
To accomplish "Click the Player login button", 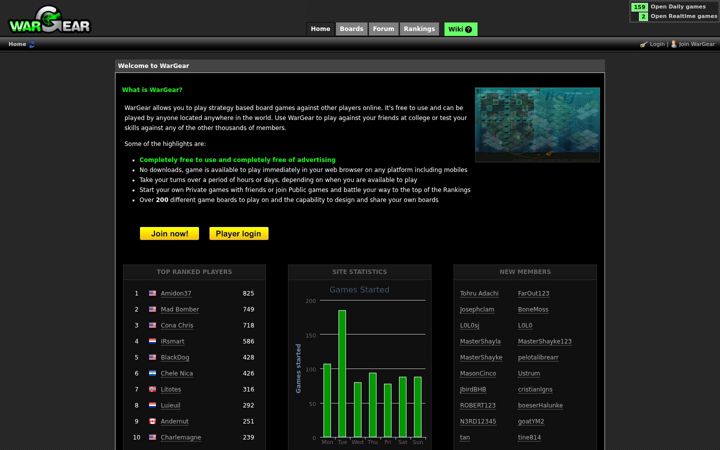I will pyautogui.click(x=239, y=234).
